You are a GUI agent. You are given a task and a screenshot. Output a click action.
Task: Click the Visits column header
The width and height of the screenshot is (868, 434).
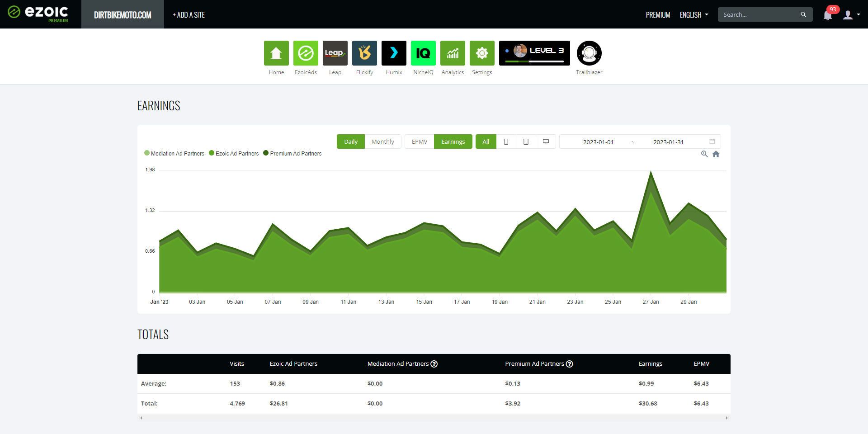[x=237, y=363]
